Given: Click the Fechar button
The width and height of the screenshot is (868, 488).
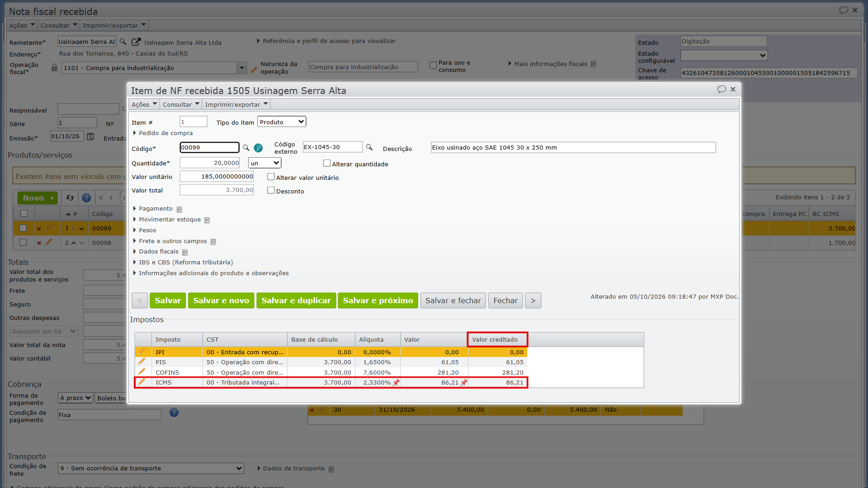Looking at the screenshot, I should pyautogui.click(x=505, y=300).
